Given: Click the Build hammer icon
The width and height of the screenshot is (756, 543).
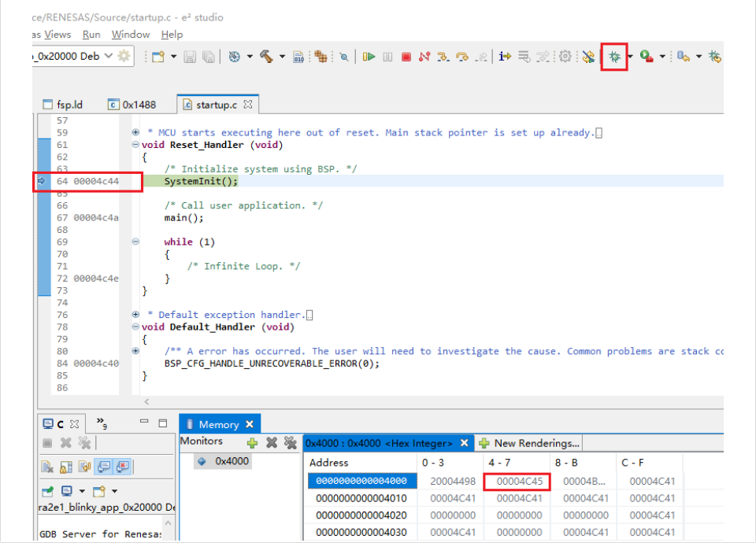Looking at the screenshot, I should 267,57.
